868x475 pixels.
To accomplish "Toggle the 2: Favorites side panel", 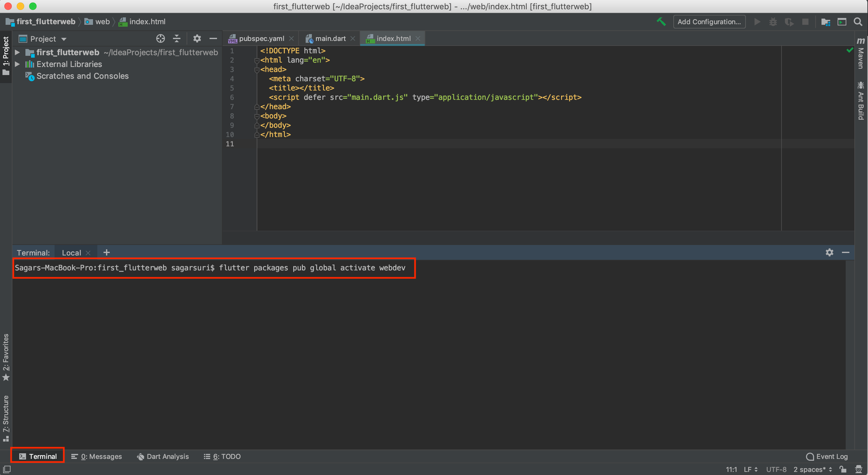I will (6, 357).
